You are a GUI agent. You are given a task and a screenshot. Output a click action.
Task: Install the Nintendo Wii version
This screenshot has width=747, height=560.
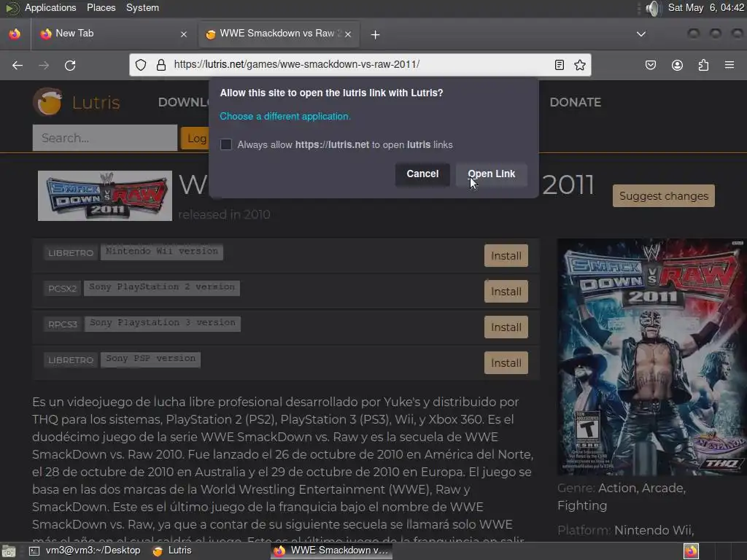click(x=506, y=256)
